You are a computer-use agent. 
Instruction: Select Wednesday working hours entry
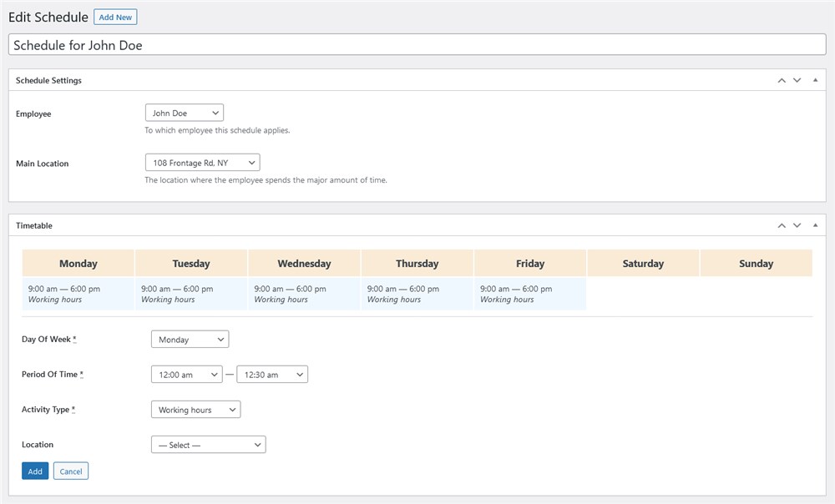[x=304, y=294]
